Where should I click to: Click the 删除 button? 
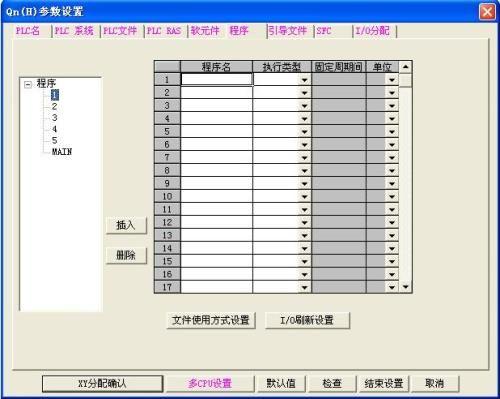(x=126, y=255)
